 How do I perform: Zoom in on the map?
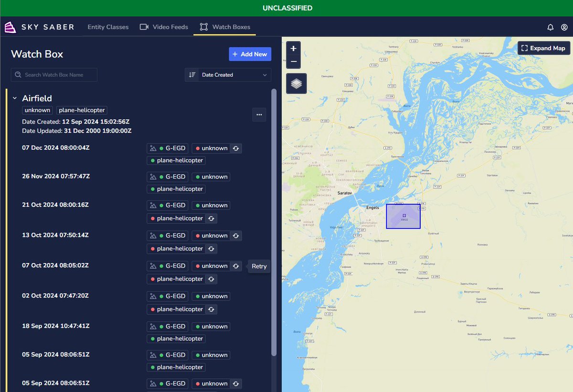[x=293, y=48]
